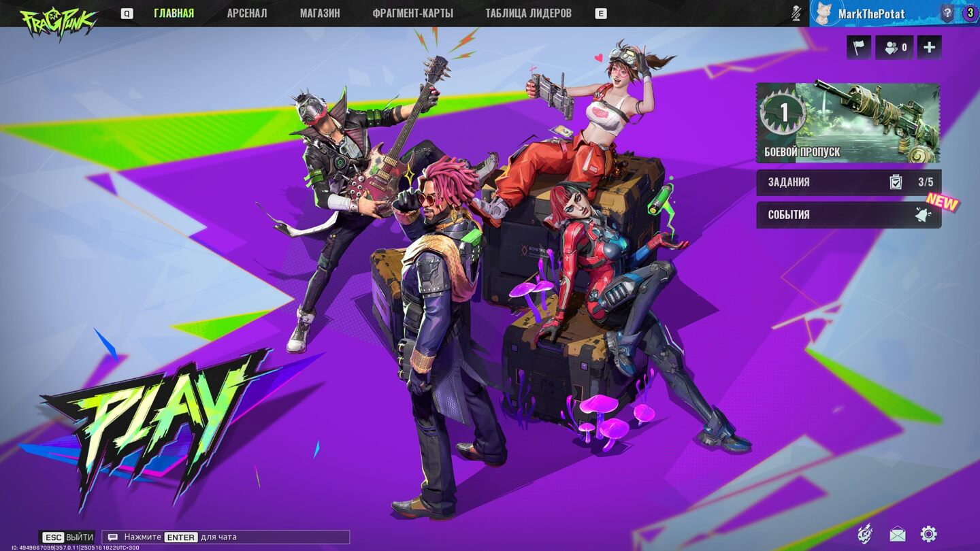Image resolution: width=980 pixels, height=551 pixels.
Task: Open the ЗАДАНИЯ quests panel
Action: [848, 182]
